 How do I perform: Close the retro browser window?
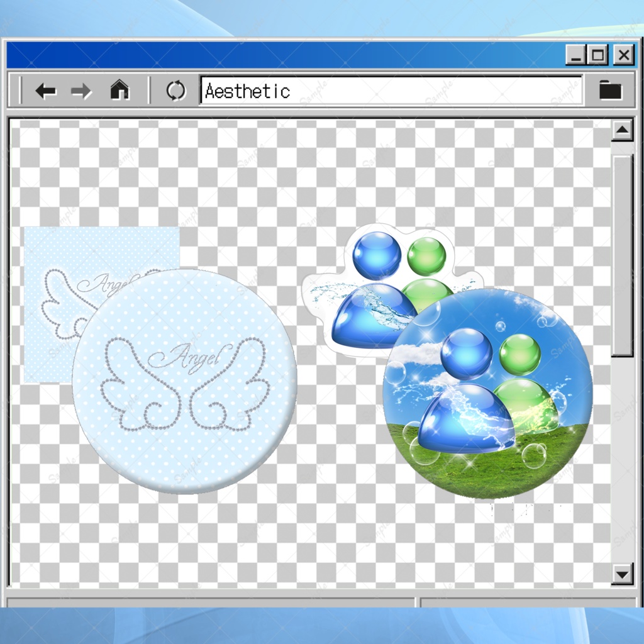(623, 55)
